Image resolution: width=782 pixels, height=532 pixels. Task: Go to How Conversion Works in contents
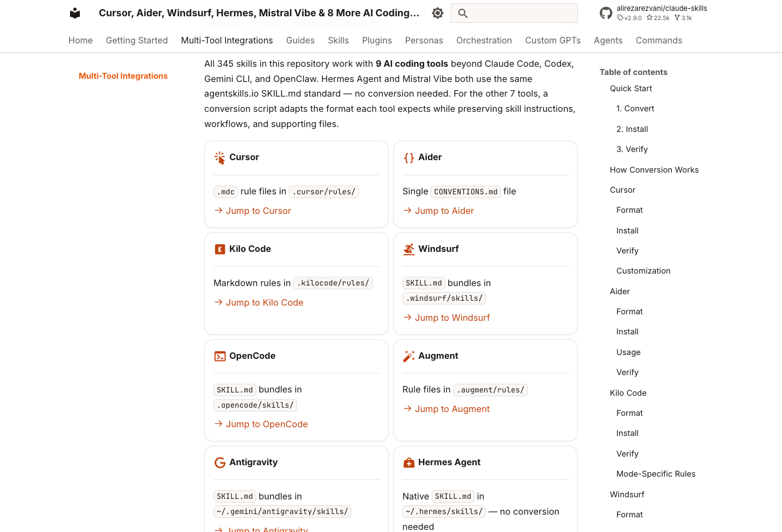pos(654,170)
